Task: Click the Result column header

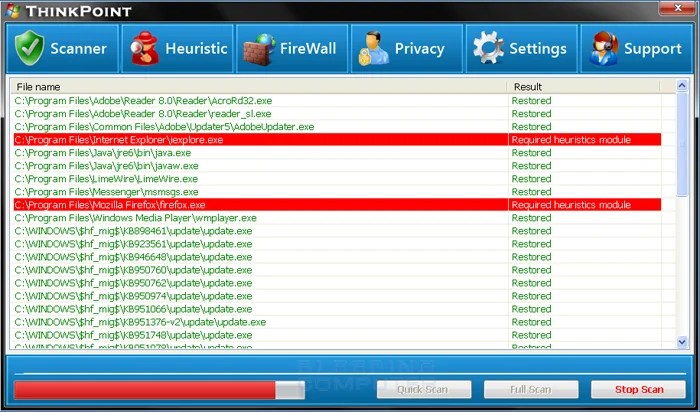Action: [583, 87]
